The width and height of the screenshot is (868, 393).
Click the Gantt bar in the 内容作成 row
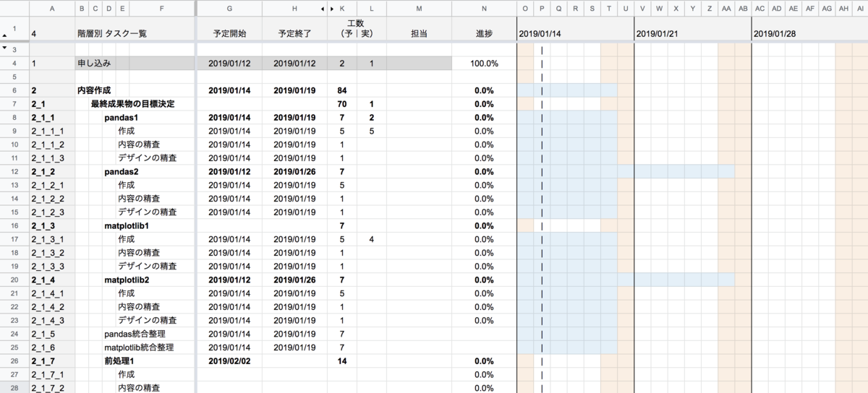coord(567,90)
